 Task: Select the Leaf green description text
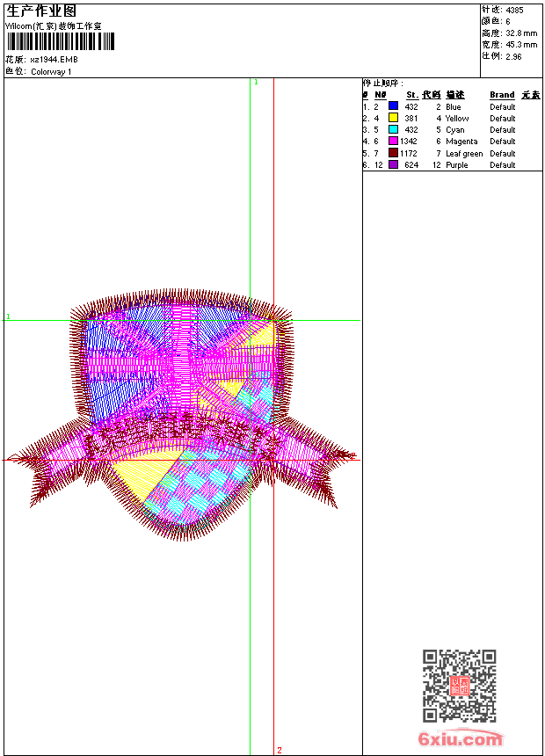coord(464,154)
